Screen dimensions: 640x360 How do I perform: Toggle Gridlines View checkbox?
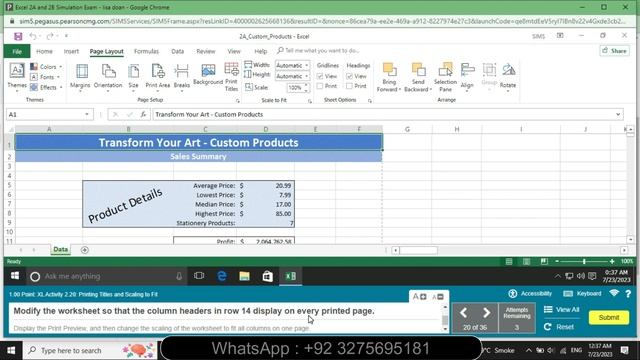coord(320,76)
